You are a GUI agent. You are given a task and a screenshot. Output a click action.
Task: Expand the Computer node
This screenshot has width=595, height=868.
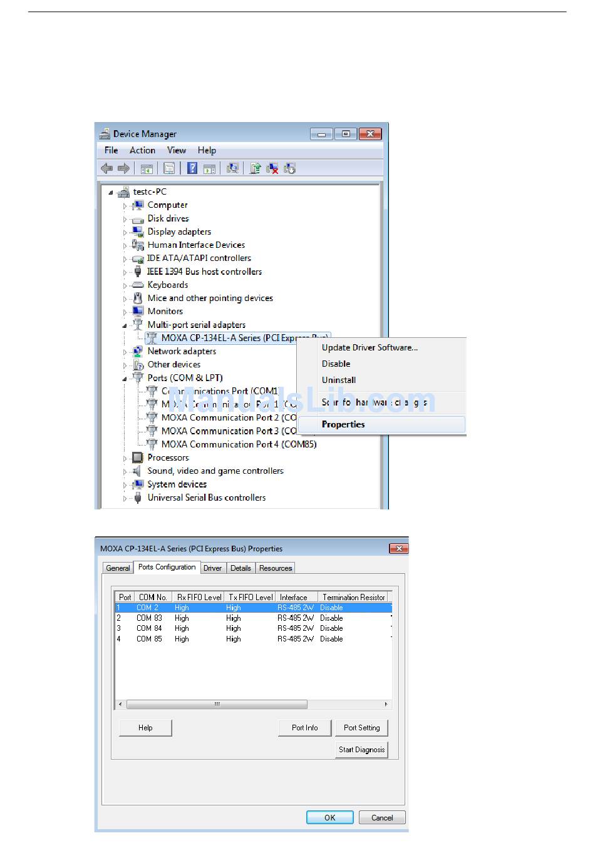tap(125, 205)
